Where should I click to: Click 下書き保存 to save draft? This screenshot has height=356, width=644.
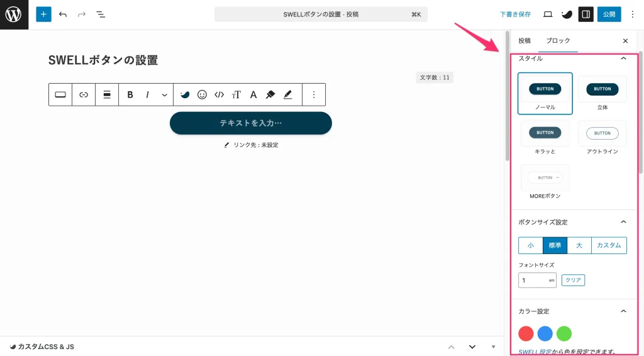(515, 14)
